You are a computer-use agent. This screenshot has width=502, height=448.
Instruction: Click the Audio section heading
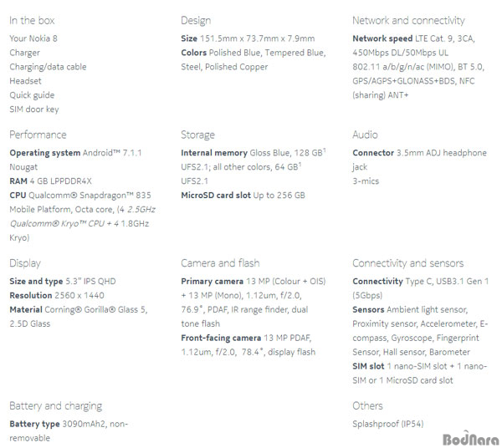coord(365,135)
